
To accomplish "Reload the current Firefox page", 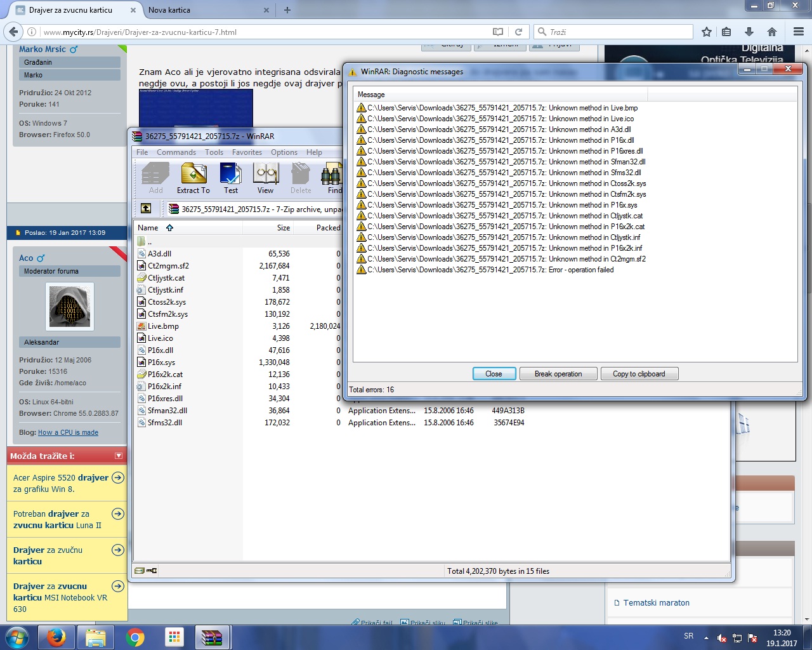I will [x=518, y=32].
